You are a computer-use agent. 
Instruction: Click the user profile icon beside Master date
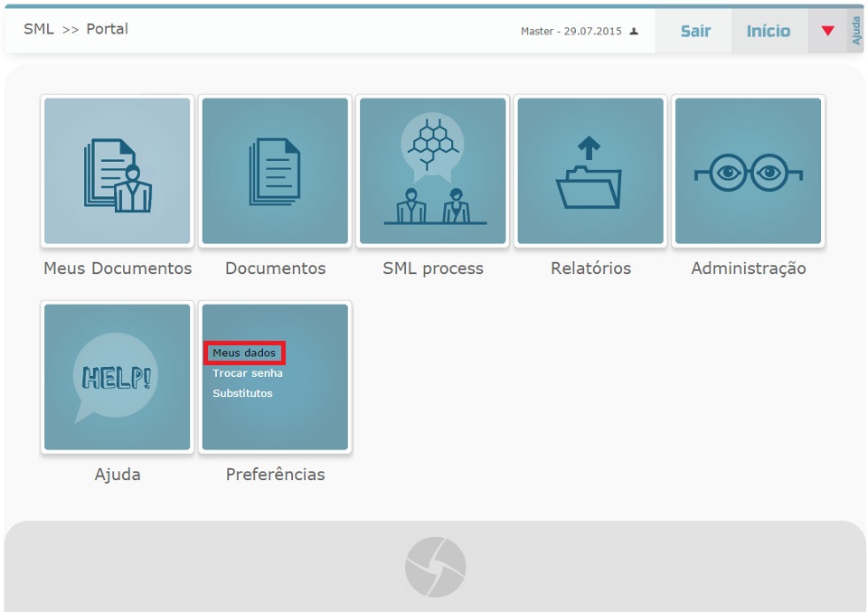[634, 32]
